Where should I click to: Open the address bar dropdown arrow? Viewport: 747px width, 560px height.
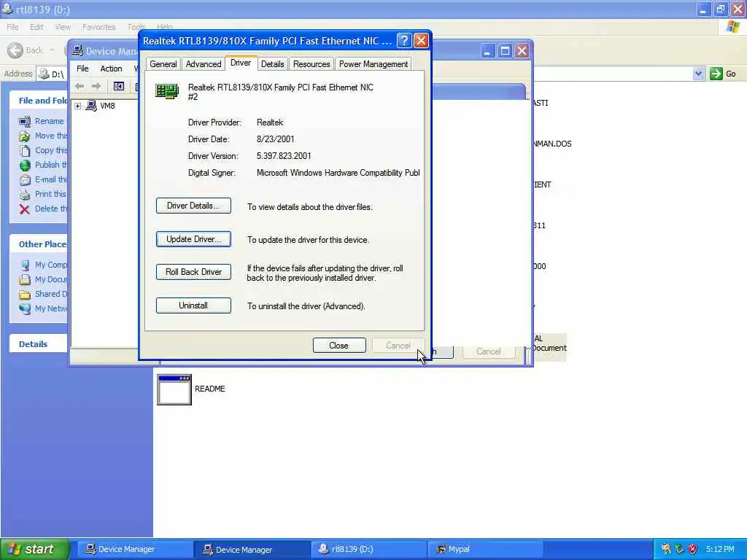(x=698, y=74)
